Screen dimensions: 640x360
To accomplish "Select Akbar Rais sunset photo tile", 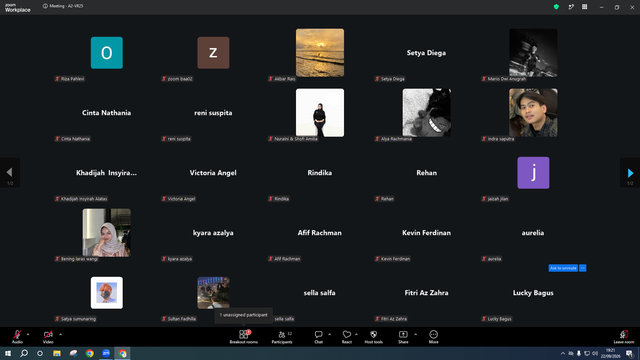I will click(320, 53).
